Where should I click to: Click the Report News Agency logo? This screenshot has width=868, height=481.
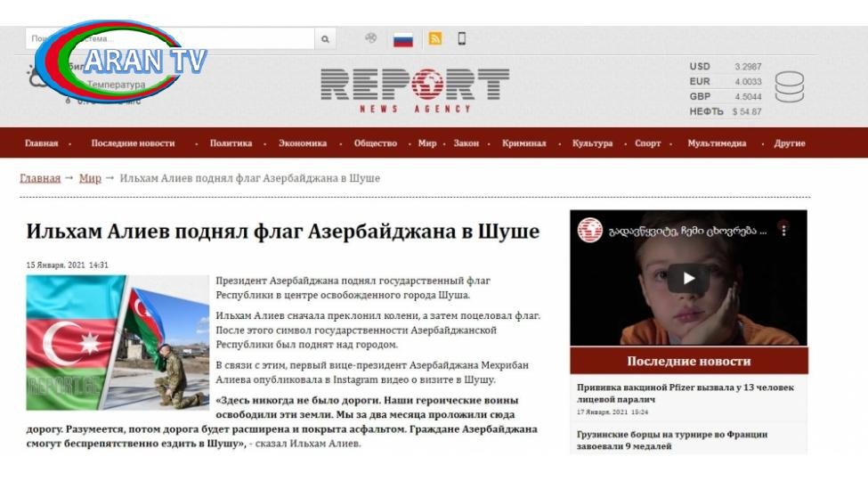(415, 91)
